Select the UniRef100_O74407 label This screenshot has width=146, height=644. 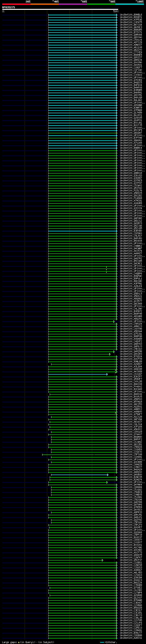[x=131, y=435]
